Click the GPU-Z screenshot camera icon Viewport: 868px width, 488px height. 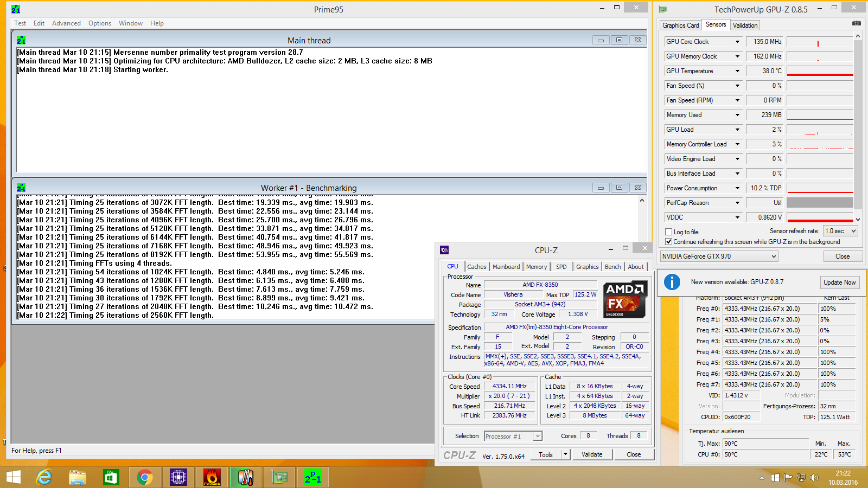[x=856, y=23]
